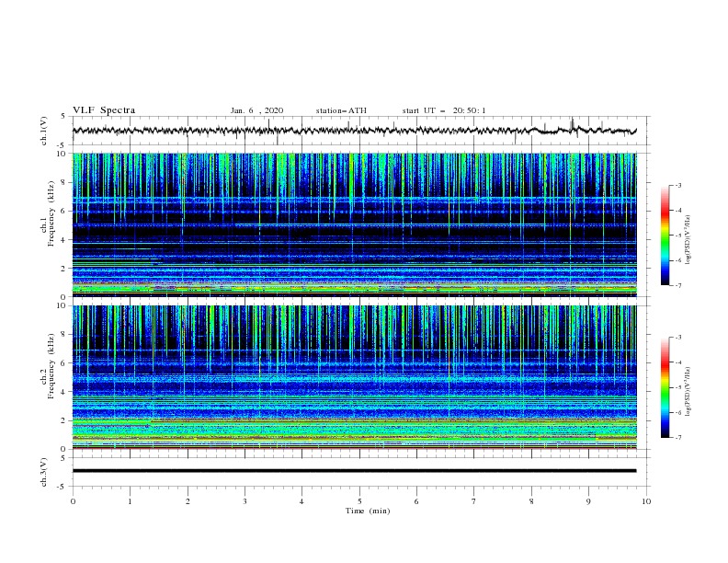This screenshot has width=728, height=563.
Task: Click the "station=ATH" header label
Action: point(341,110)
